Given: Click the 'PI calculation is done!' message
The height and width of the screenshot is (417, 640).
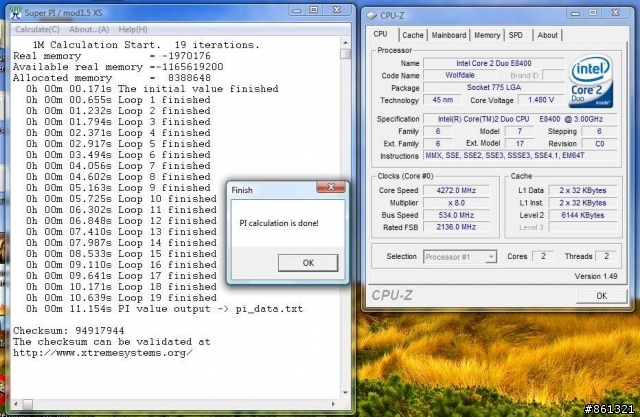Looking at the screenshot, I should [279, 223].
